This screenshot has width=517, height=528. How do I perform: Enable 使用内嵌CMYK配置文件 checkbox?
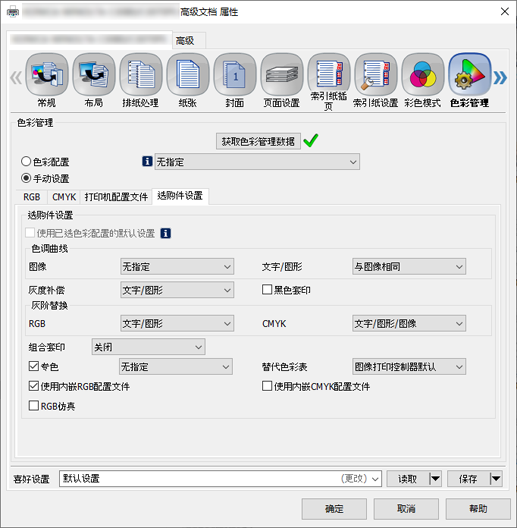267,386
